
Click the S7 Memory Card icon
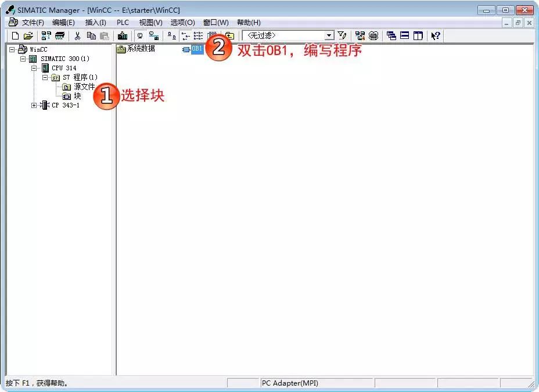[60, 36]
